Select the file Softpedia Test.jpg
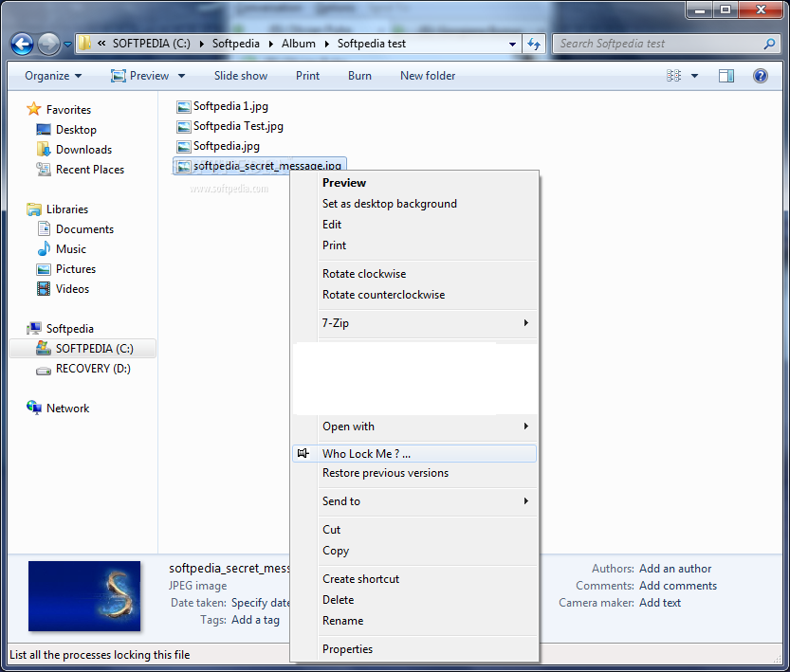Screen dimensions: 790x672 (x=230, y=126)
